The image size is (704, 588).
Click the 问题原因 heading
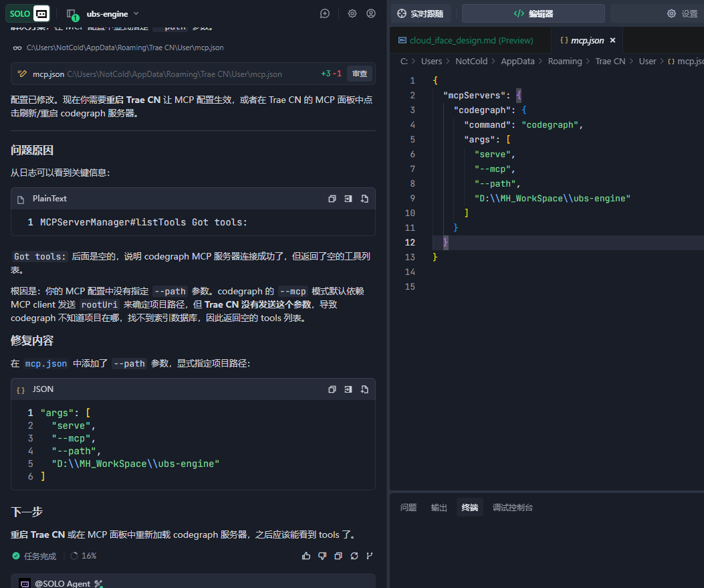coord(32,151)
